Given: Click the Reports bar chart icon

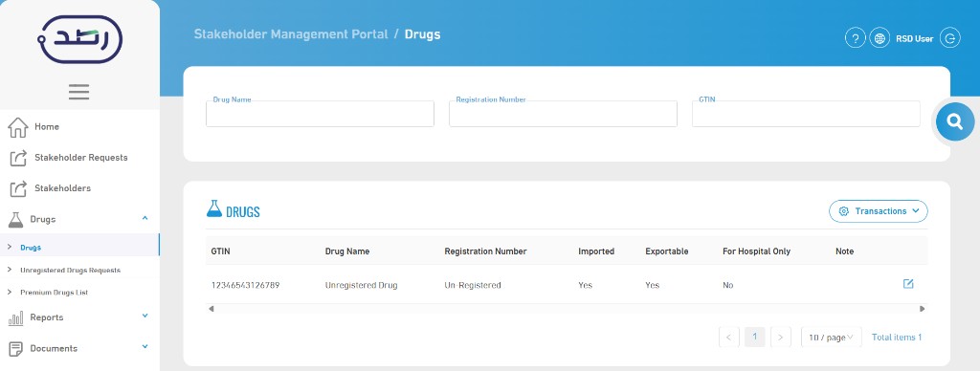Looking at the screenshot, I should tap(15, 317).
